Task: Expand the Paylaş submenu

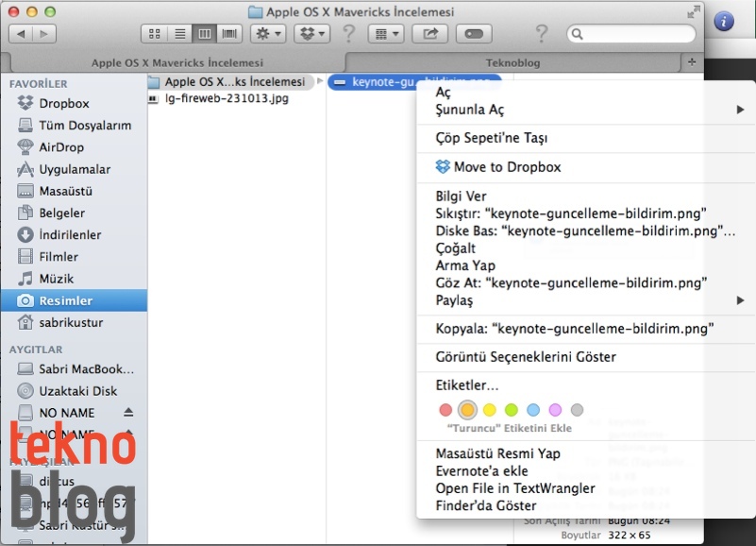Action: click(x=586, y=300)
